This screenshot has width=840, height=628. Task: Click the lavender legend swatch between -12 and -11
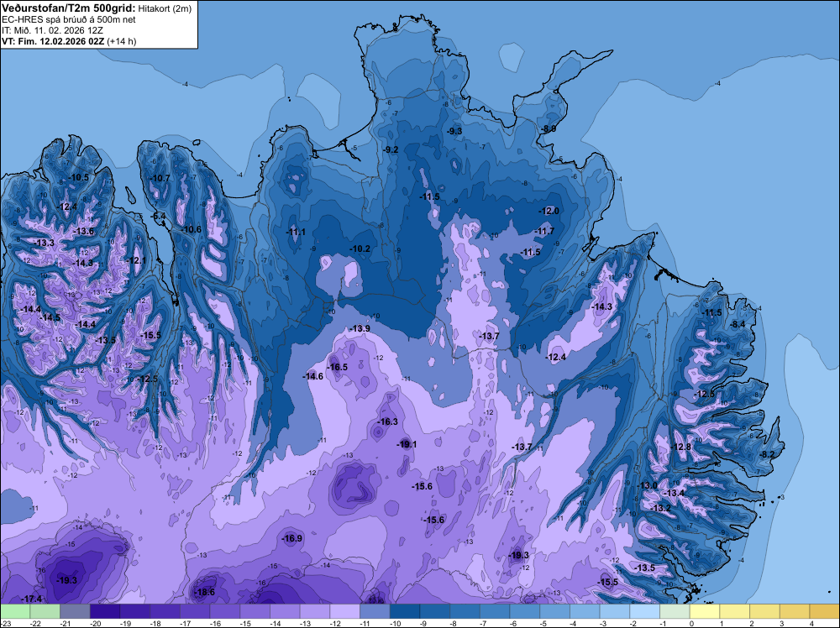(x=345, y=611)
